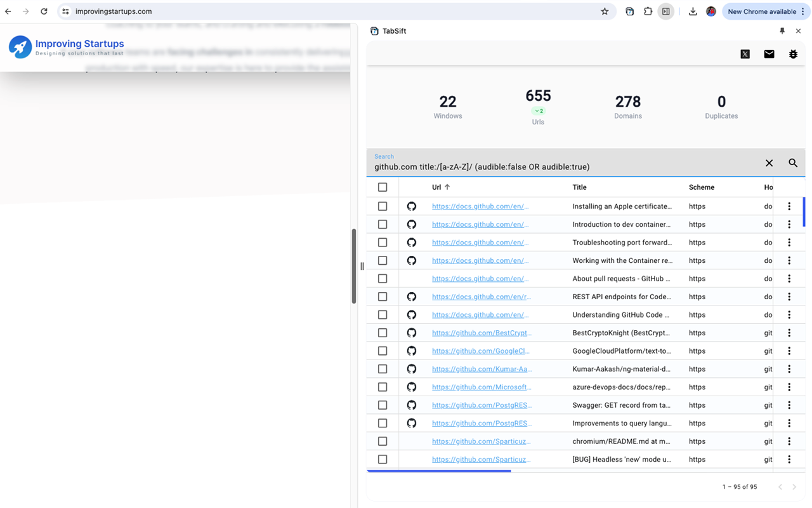Toggle the Chrome side panel icon
812x508 pixels.
pyautogui.click(x=665, y=11)
